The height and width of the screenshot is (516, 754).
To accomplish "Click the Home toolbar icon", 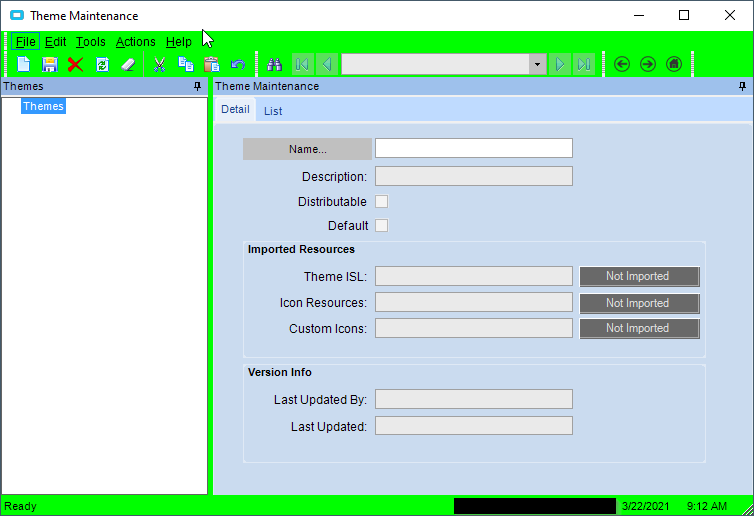I will [x=674, y=64].
